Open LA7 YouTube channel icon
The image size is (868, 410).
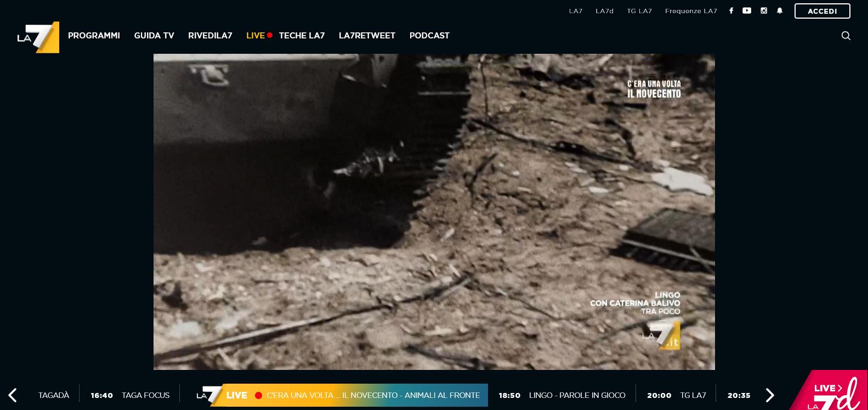point(747,11)
